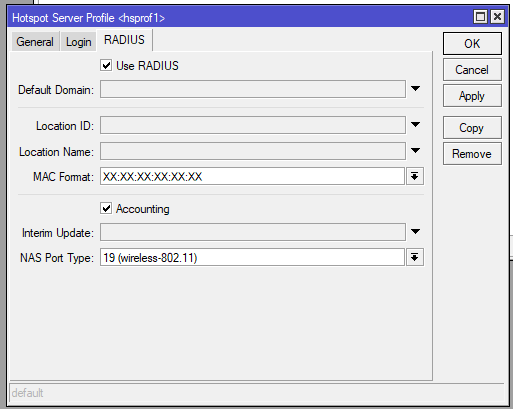Click the Default Domain input field
The height and width of the screenshot is (409, 513).
pyautogui.click(x=253, y=89)
